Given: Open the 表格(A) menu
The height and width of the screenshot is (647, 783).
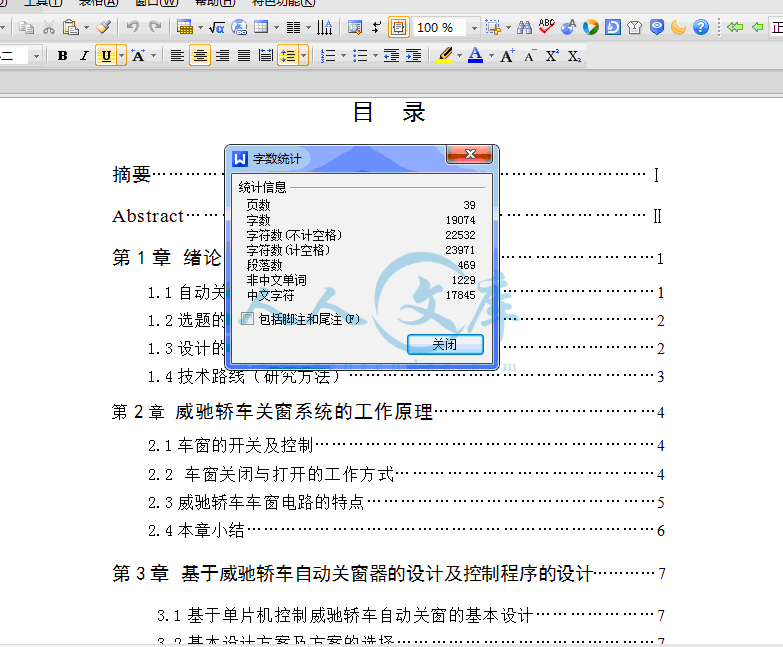Looking at the screenshot, I should (x=99, y=3).
